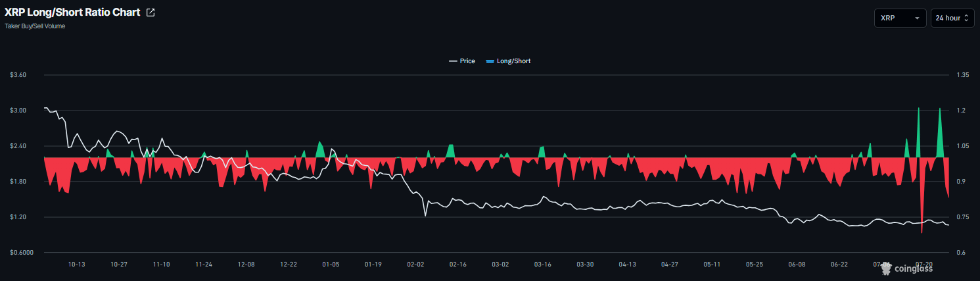This screenshot has height=281, width=980.
Task: Click the 06-08 date tick label
Action: tap(797, 264)
